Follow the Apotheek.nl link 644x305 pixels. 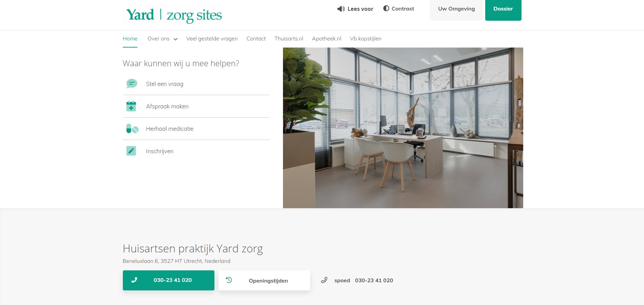tap(326, 39)
